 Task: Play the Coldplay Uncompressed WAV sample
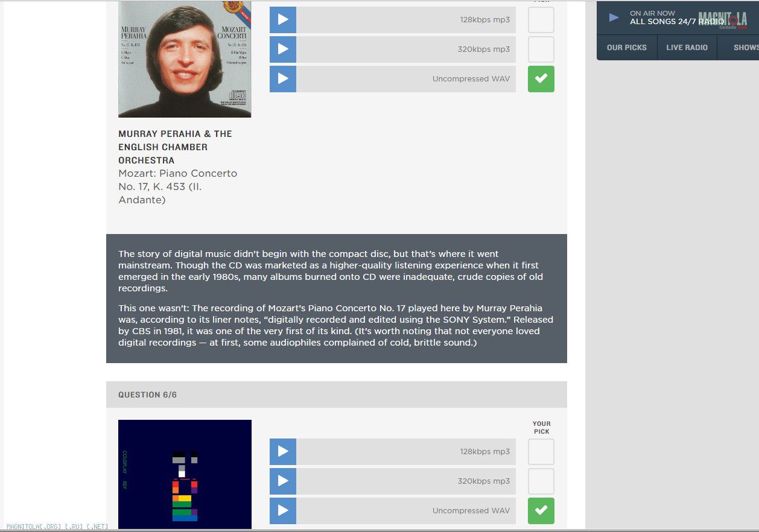(x=283, y=511)
